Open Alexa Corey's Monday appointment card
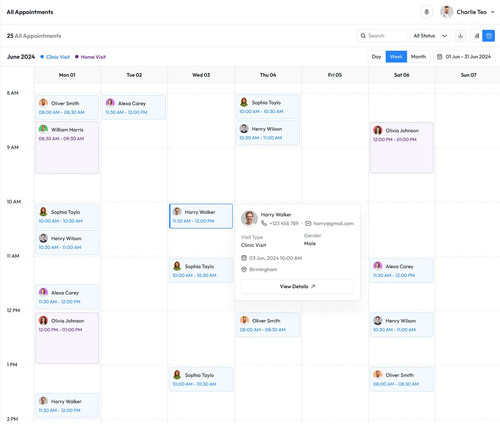The height and width of the screenshot is (424, 500). click(x=67, y=297)
